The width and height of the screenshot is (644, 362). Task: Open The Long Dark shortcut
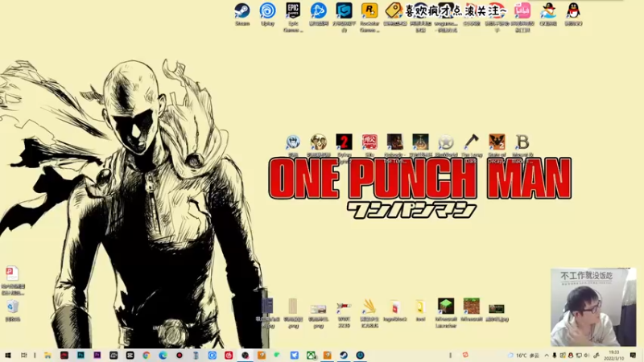pyautogui.click(x=472, y=147)
